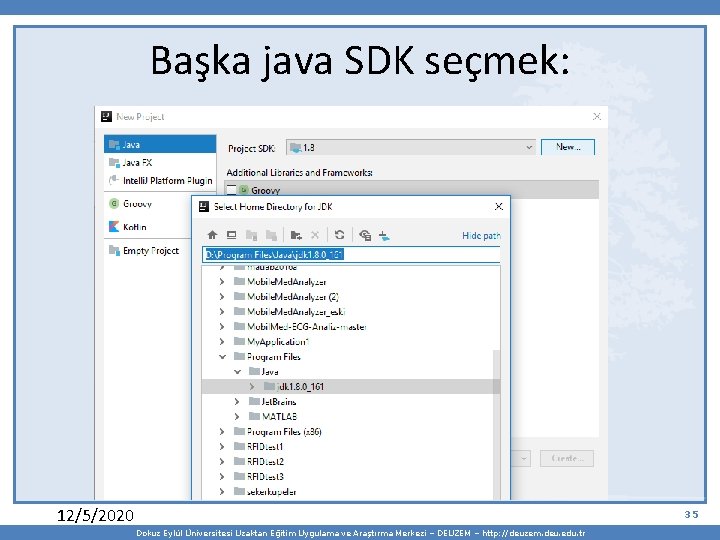Screen dimensions: 720x540
Task: Click the delete toolbar icon
Action: click(315, 235)
